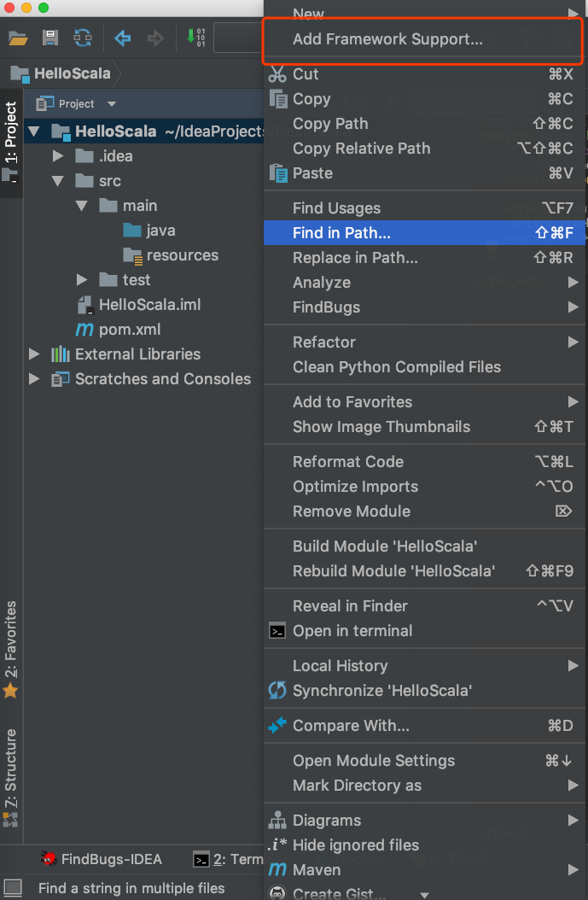Select the pom.xml Maven file
Screen dimensions: 588x900
click(x=118, y=330)
